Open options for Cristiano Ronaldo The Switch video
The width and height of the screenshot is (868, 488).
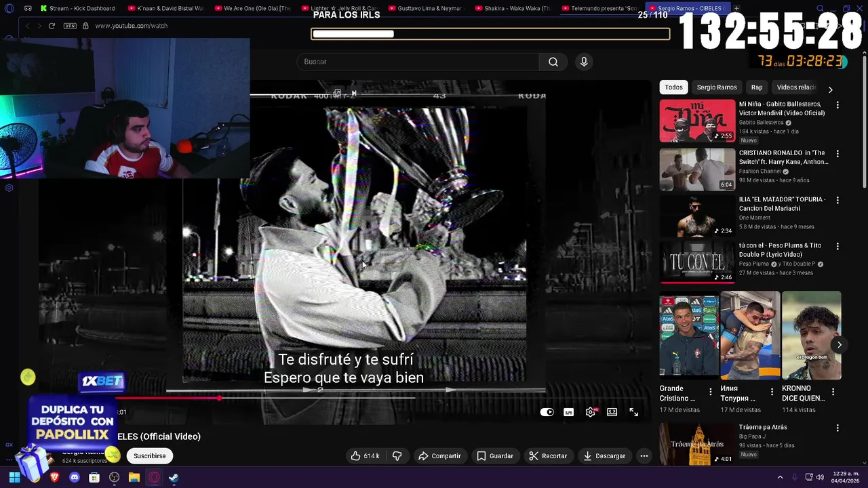tap(837, 154)
